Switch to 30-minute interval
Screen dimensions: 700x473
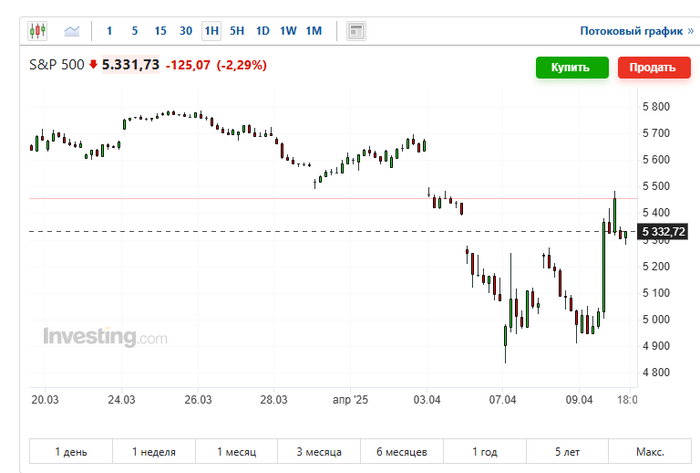[x=186, y=31]
